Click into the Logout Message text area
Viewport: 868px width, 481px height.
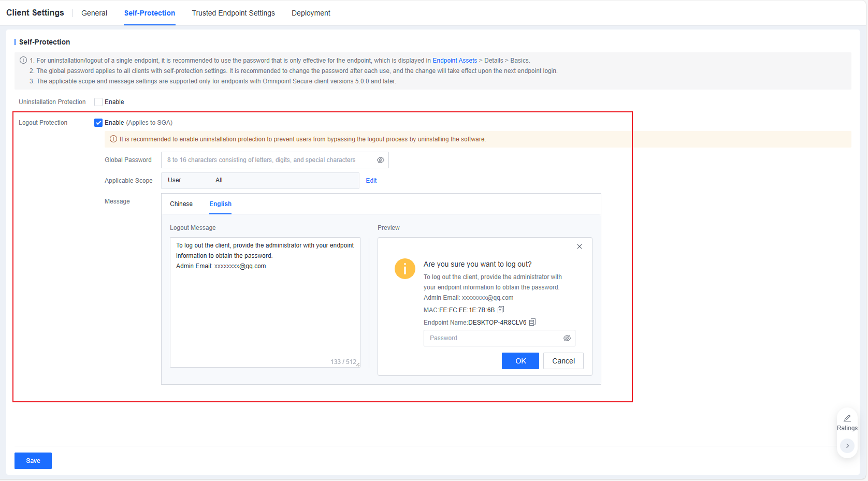(x=265, y=302)
